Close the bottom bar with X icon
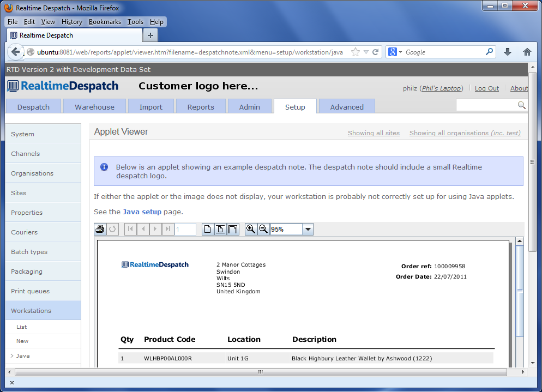This screenshot has width=542, height=392. 12,383
